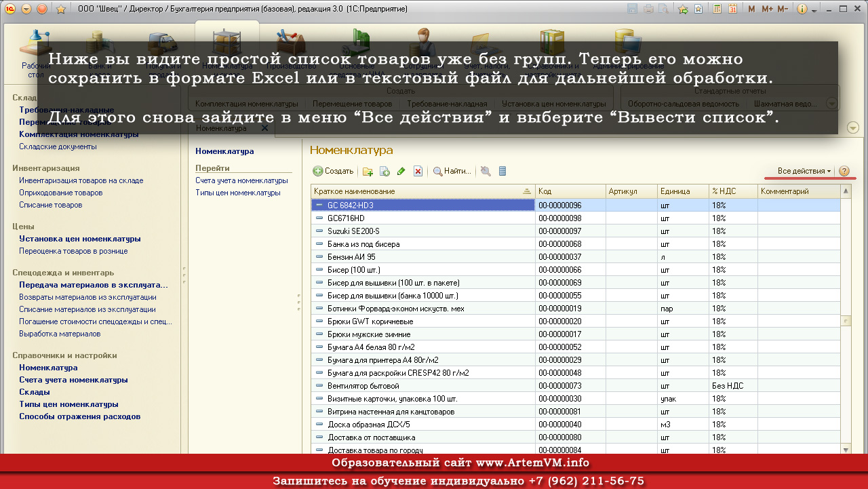Image resolution: width=868 pixels, height=489 pixels.
Task: Click the item icon beside Брюки GWT коричневые
Action: tap(319, 321)
